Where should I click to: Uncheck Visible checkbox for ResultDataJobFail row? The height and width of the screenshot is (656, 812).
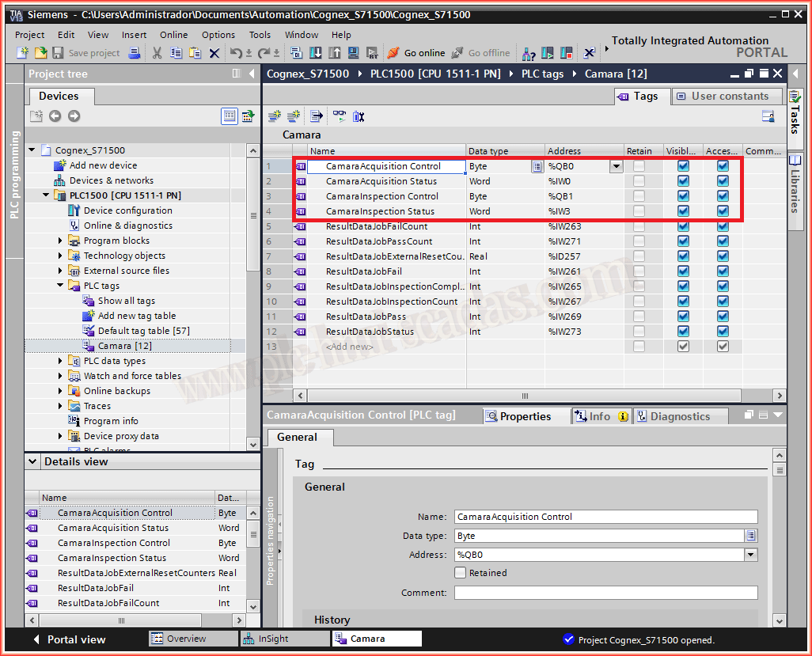(x=683, y=271)
